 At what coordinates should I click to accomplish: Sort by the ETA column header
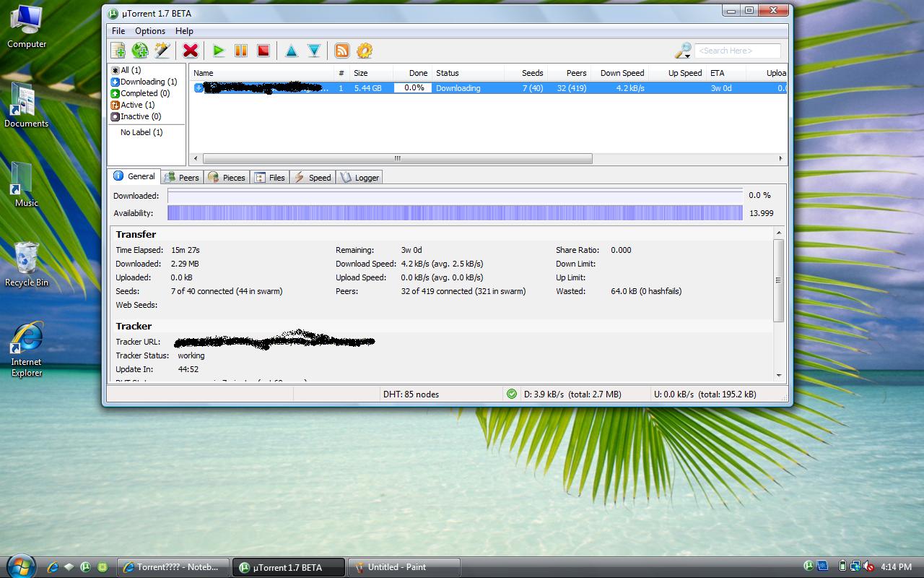726,73
